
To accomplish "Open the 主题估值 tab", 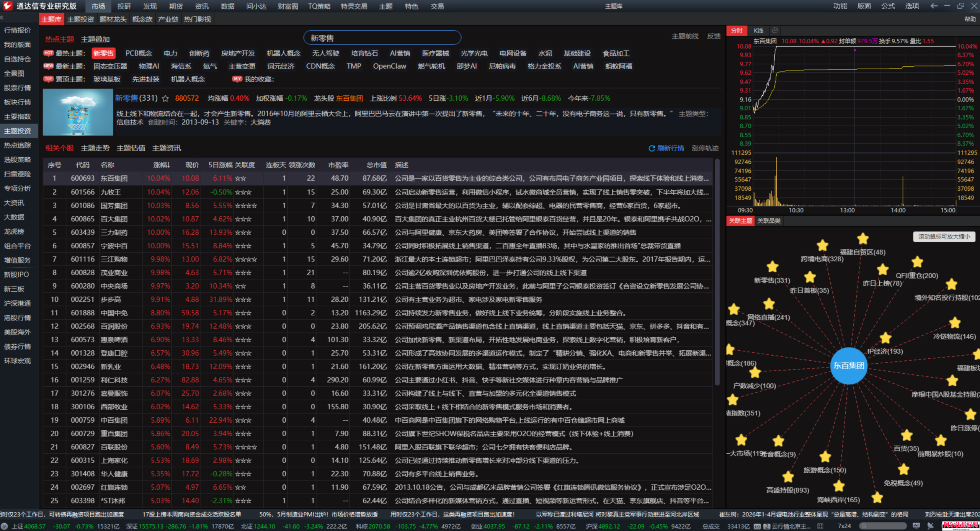I will point(131,148).
